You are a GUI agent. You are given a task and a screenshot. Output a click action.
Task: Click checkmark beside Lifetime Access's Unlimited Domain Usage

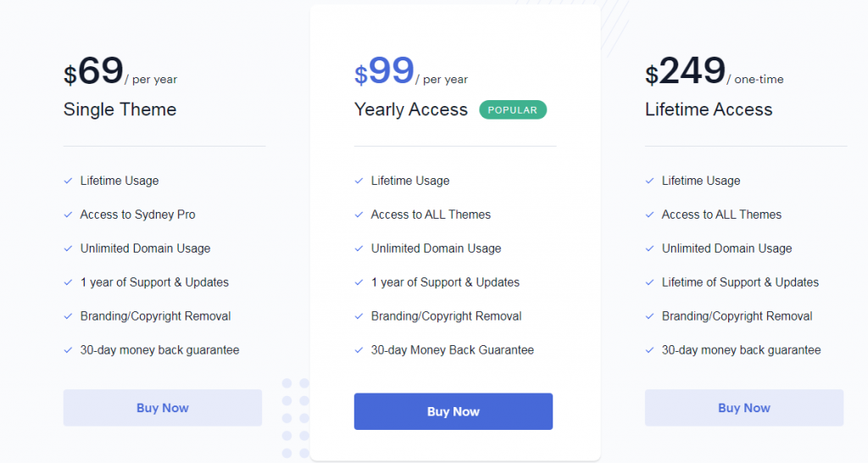(650, 248)
